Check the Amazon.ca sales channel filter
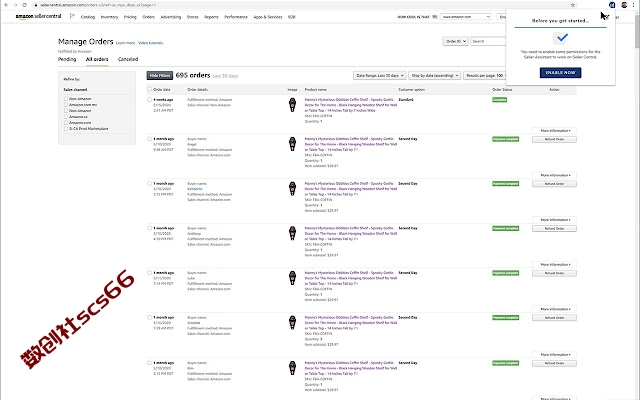Viewport: 640px width, 400px height. 66,116
